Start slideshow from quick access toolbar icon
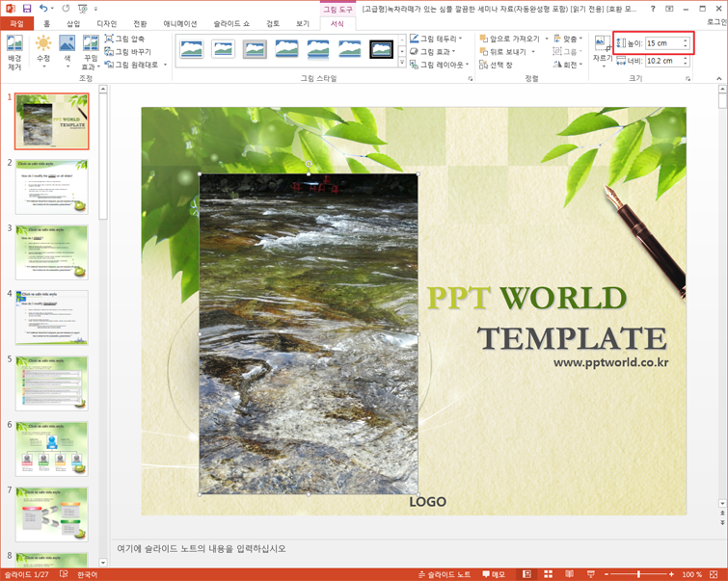This screenshot has width=728, height=581. 82,9
